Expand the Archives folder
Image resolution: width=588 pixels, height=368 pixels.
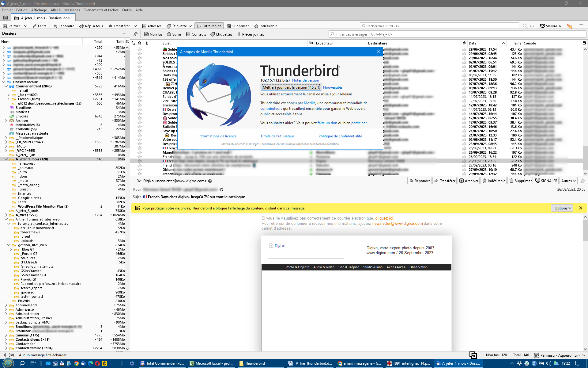click(x=6, y=121)
